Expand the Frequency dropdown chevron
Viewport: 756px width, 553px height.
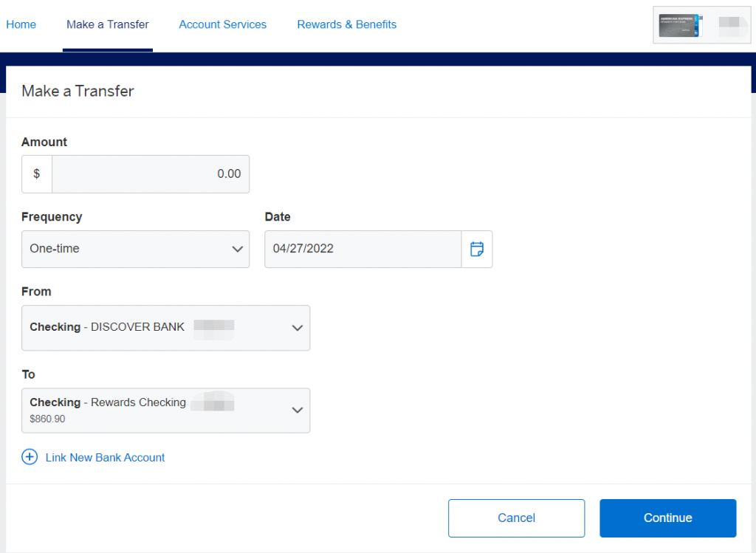coord(237,250)
